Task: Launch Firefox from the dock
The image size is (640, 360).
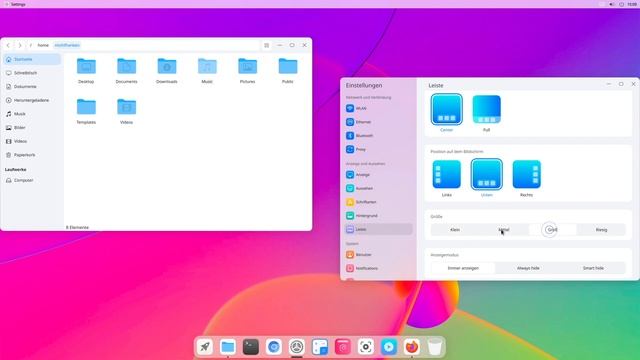Action: click(412, 347)
